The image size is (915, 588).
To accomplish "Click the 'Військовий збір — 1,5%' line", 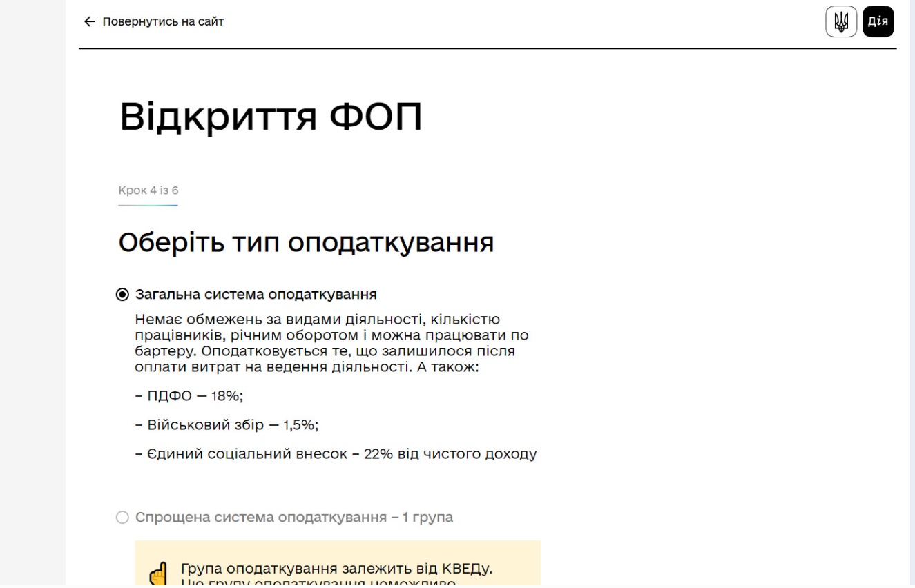I will pyautogui.click(x=227, y=425).
